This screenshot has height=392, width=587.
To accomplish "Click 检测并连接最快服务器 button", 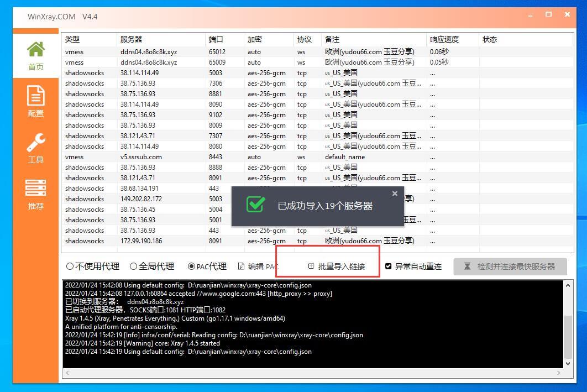I will (510, 266).
